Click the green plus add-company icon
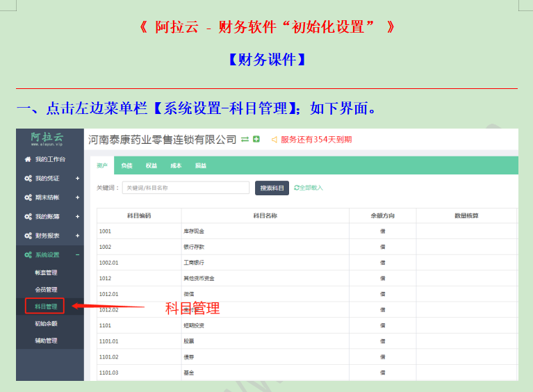The image size is (533, 392). 256,139
